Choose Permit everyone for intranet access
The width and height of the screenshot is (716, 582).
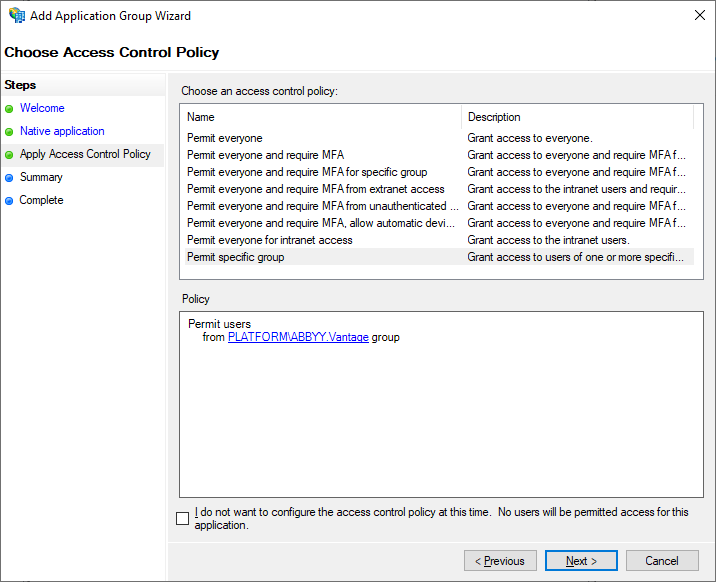270,240
